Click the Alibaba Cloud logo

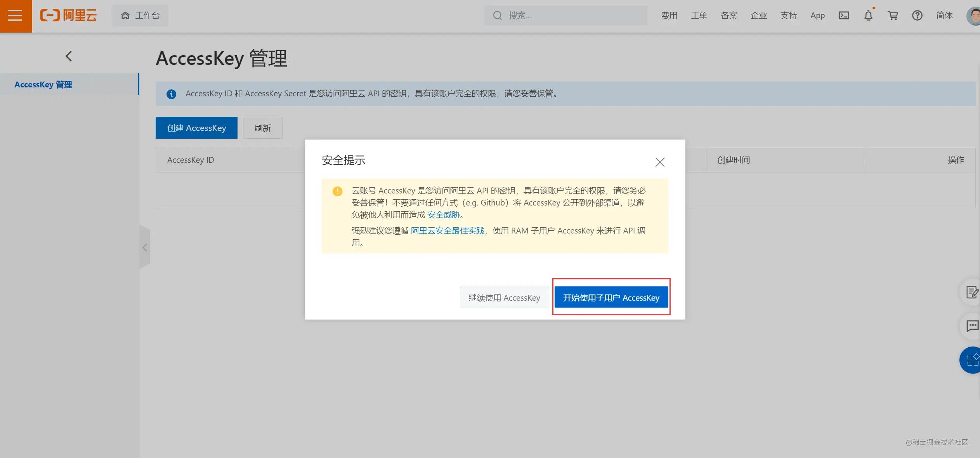(x=68, y=16)
